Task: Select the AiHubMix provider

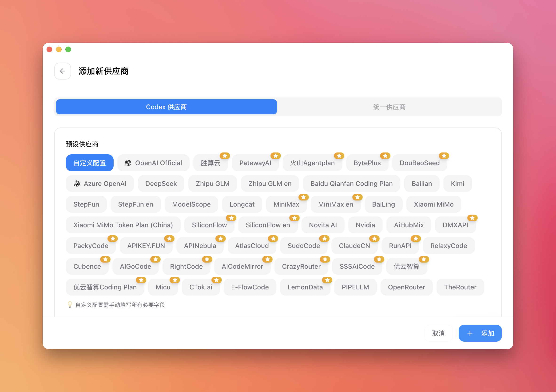Action: tap(409, 225)
